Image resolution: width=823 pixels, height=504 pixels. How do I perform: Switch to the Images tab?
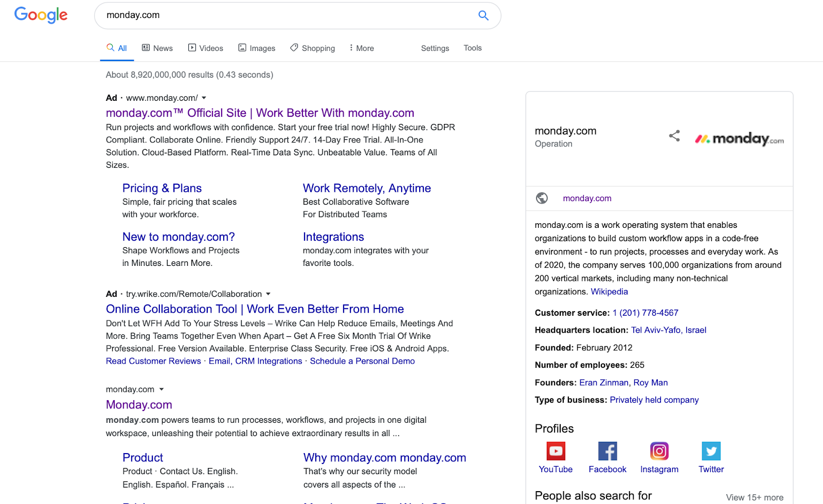[x=257, y=48]
